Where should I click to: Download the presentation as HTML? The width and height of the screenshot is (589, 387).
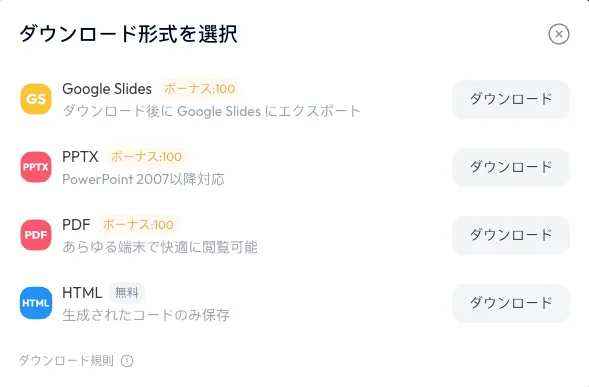point(511,303)
